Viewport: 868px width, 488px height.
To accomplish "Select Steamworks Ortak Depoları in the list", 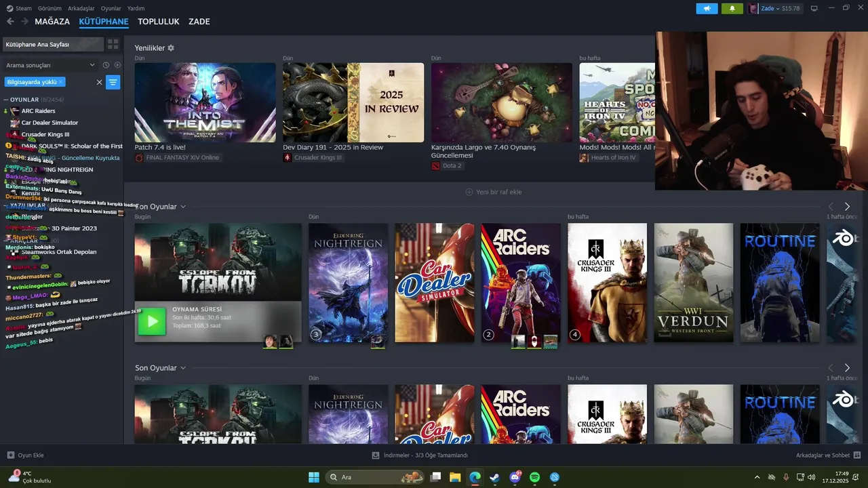I will pyautogui.click(x=59, y=251).
